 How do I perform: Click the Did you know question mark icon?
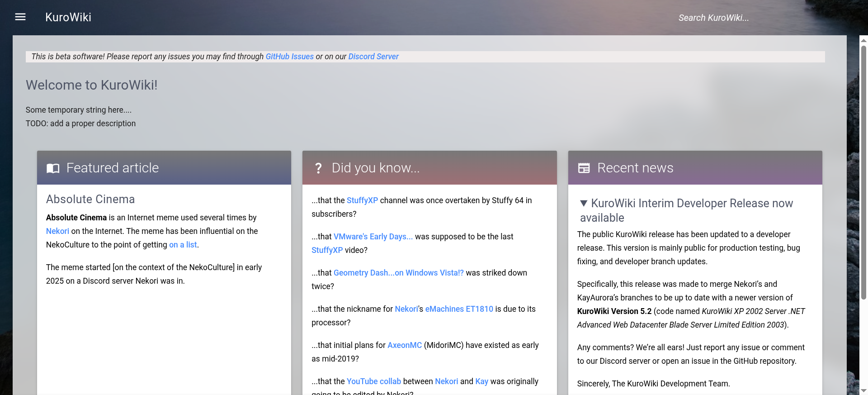click(318, 168)
